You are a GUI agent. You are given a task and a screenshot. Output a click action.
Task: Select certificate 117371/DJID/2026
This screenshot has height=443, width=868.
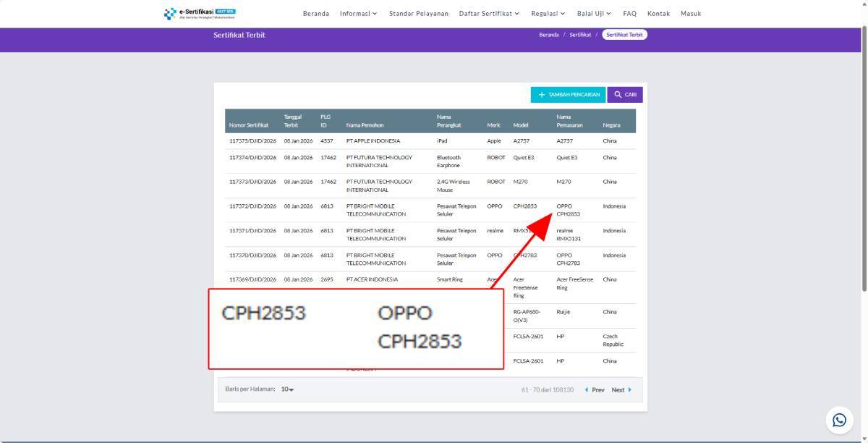[252, 231]
